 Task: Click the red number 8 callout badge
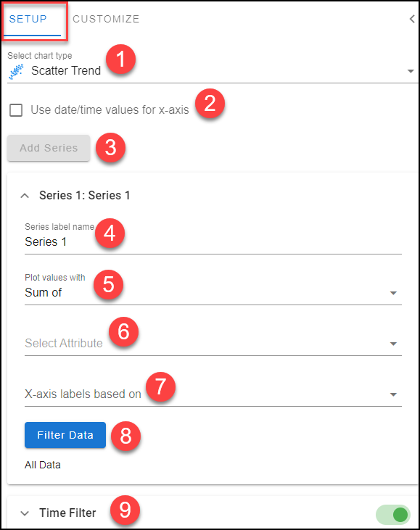125,436
